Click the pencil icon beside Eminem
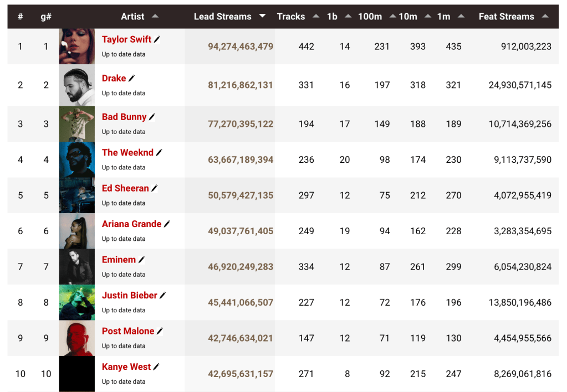 click(x=142, y=260)
